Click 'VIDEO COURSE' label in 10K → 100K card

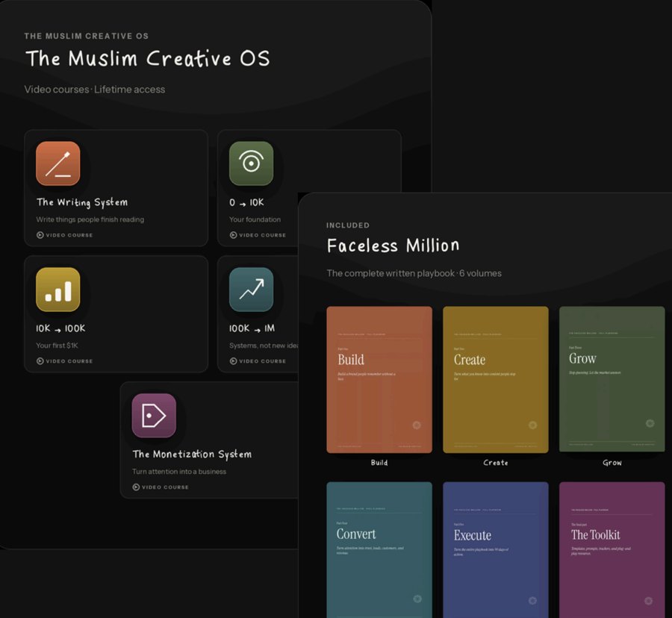pyautogui.click(x=69, y=361)
